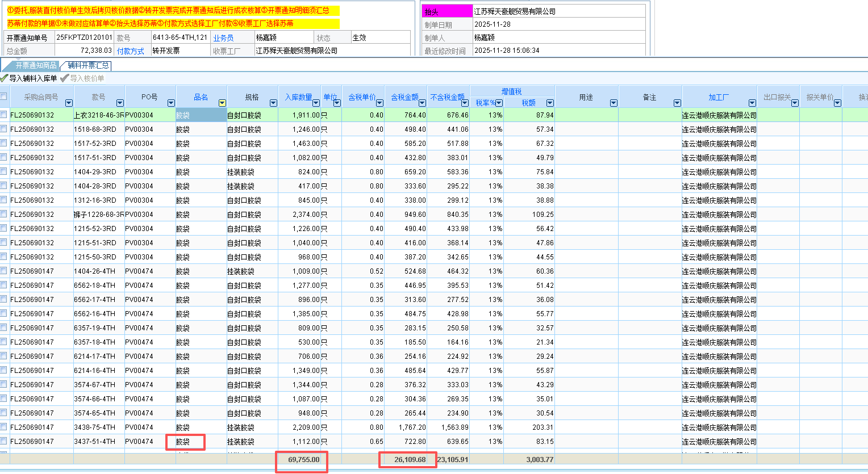This screenshot has height=474, width=868.
Task: Toggle the select-all checkbox in table header
Action: click(x=4, y=97)
